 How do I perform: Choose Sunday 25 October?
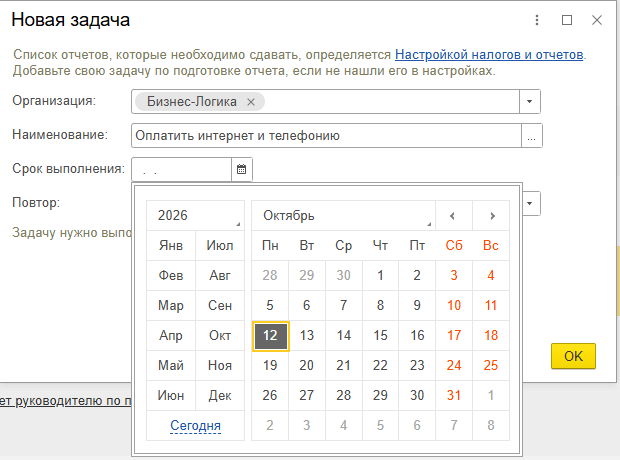click(x=491, y=365)
